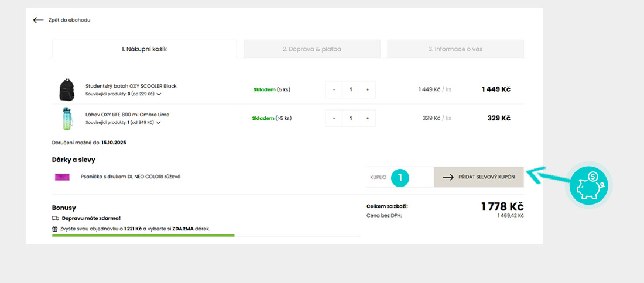The width and height of the screenshot is (644, 283).
Task: Click the piggy bank savings icon
Action: [x=589, y=184]
